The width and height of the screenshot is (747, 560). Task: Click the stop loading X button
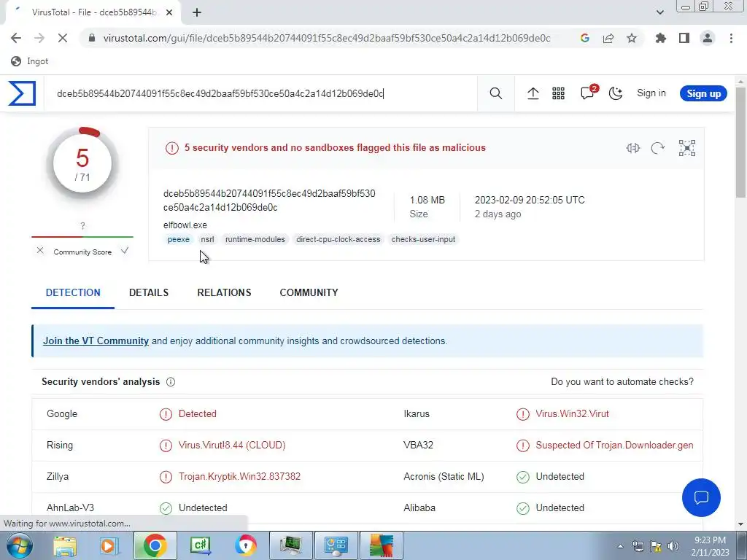point(63,38)
